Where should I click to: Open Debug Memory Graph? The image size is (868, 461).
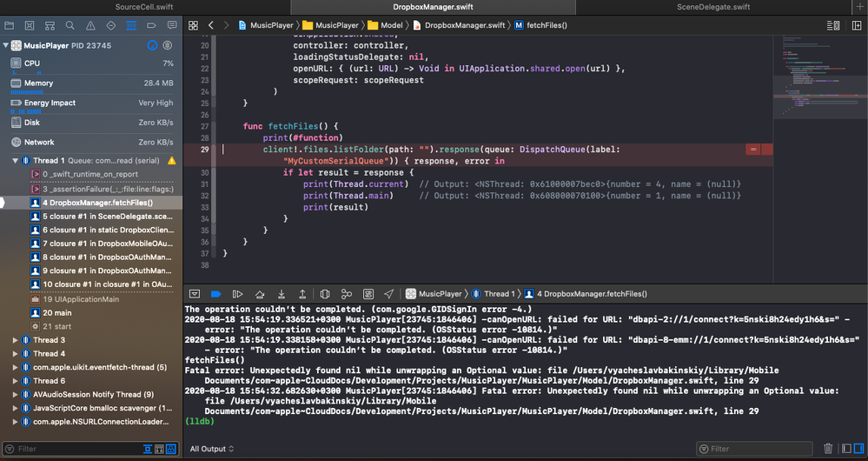click(347, 294)
